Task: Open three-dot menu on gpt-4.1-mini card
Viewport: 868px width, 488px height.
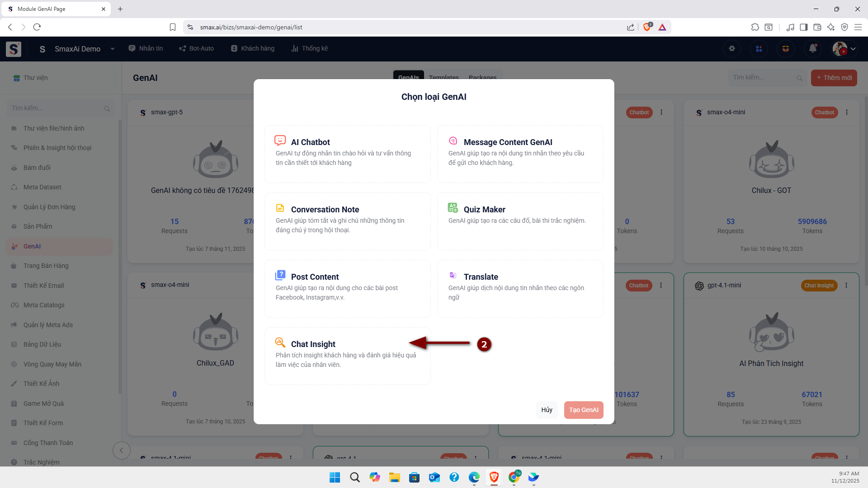Action: [x=846, y=285]
